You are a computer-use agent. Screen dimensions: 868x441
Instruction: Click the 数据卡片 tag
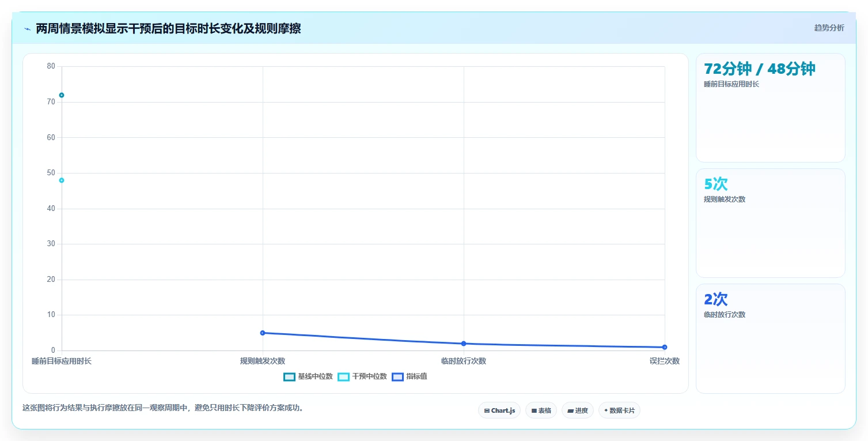(619, 410)
